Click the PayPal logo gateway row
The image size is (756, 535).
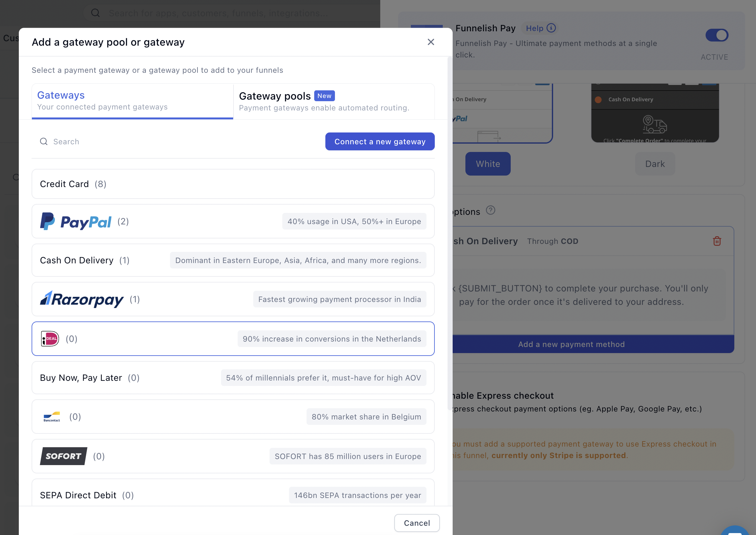tap(76, 222)
